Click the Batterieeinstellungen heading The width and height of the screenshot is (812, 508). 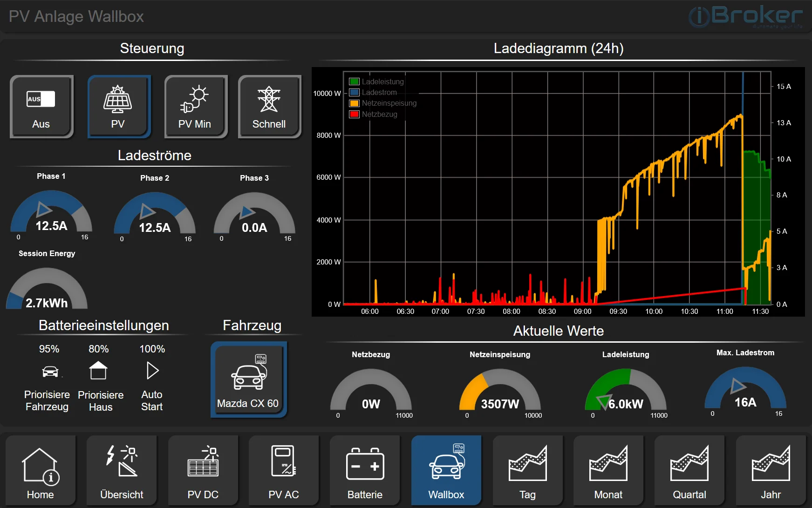104,325
